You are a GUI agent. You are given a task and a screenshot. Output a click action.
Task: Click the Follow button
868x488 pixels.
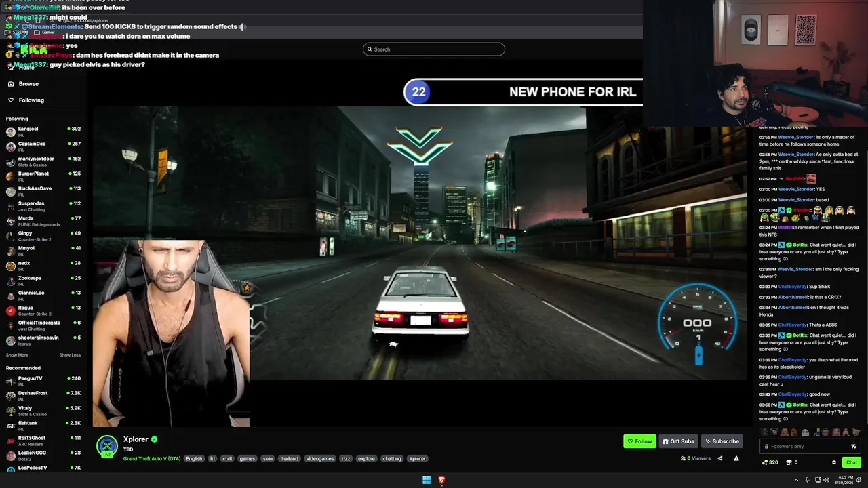coord(639,441)
